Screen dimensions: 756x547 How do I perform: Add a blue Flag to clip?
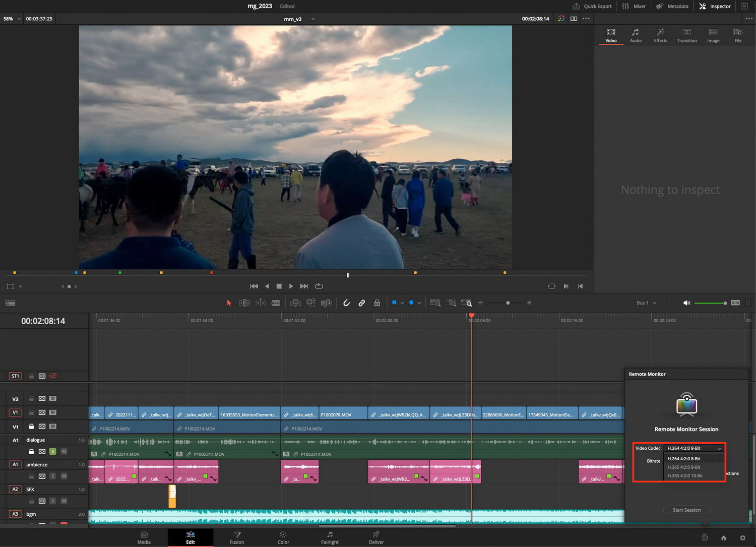click(x=394, y=303)
